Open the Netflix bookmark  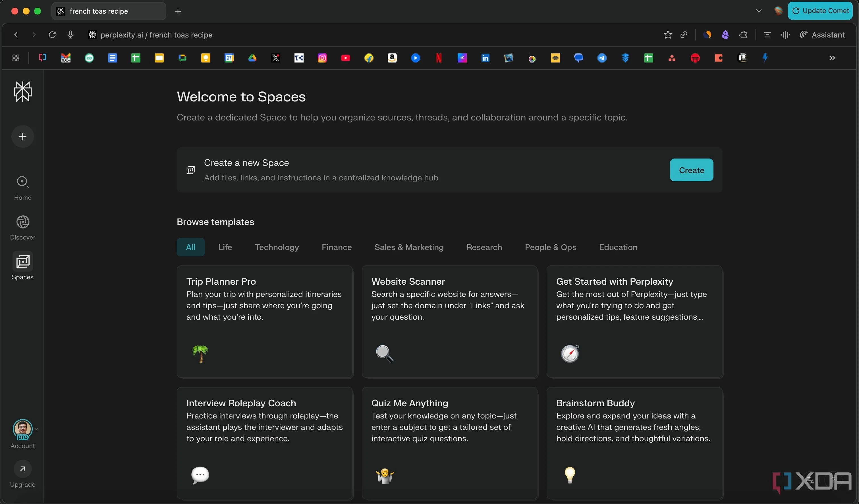(438, 58)
